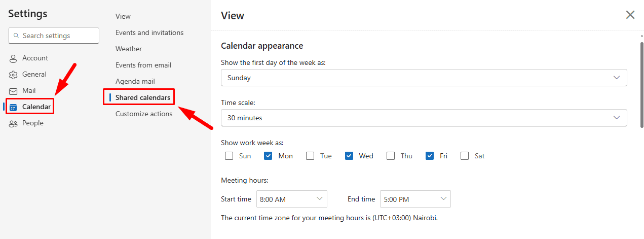
Task: Open the End time dropdown
Action: tap(415, 199)
